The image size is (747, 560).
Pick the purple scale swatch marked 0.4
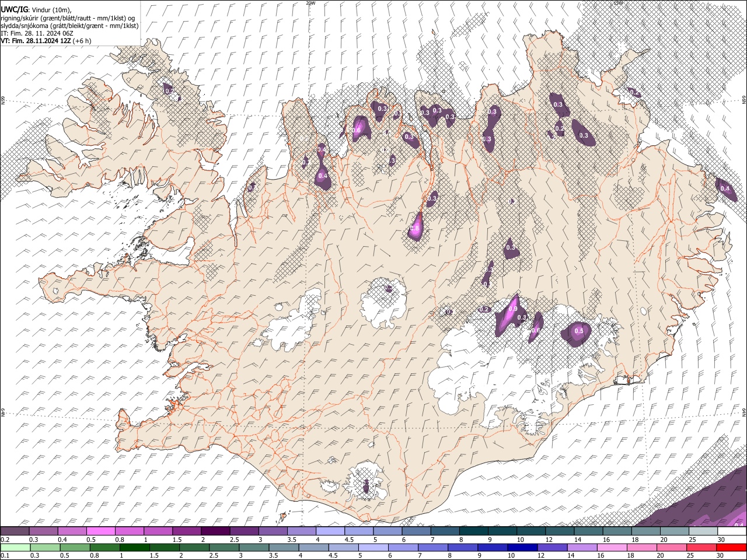click(72, 531)
